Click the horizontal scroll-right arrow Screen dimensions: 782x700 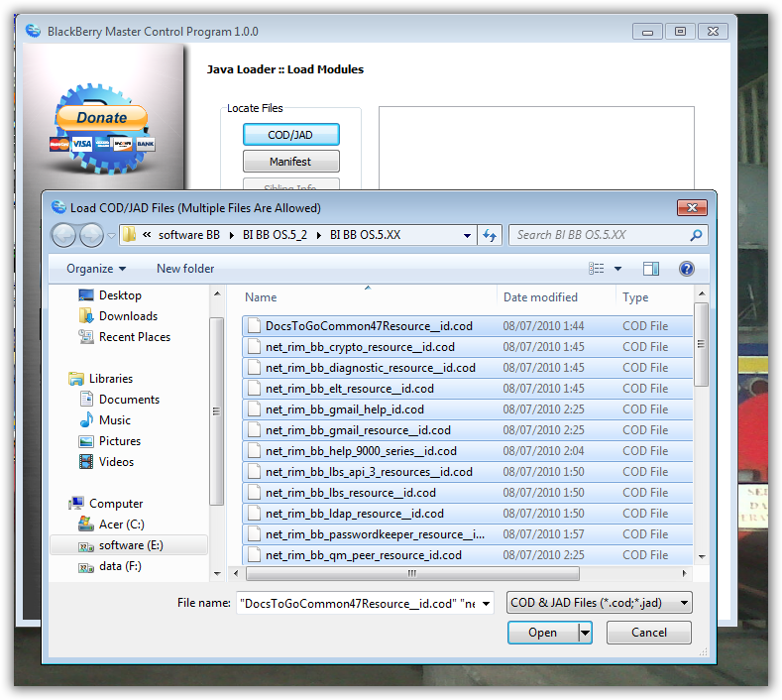[x=685, y=573]
